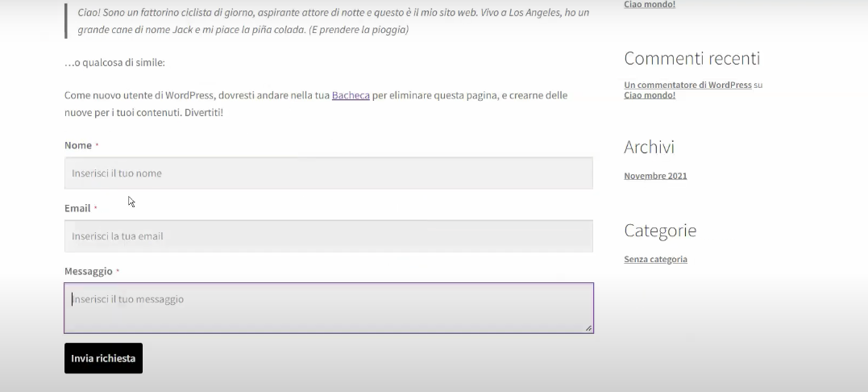Click the paragraph beginning "Come nuovo utente"
This screenshot has height=392, width=868.
click(315, 104)
